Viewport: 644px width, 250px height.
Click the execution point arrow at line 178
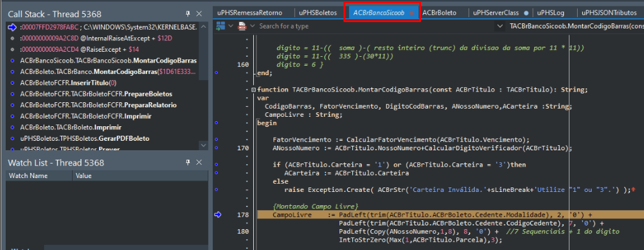[x=217, y=214]
